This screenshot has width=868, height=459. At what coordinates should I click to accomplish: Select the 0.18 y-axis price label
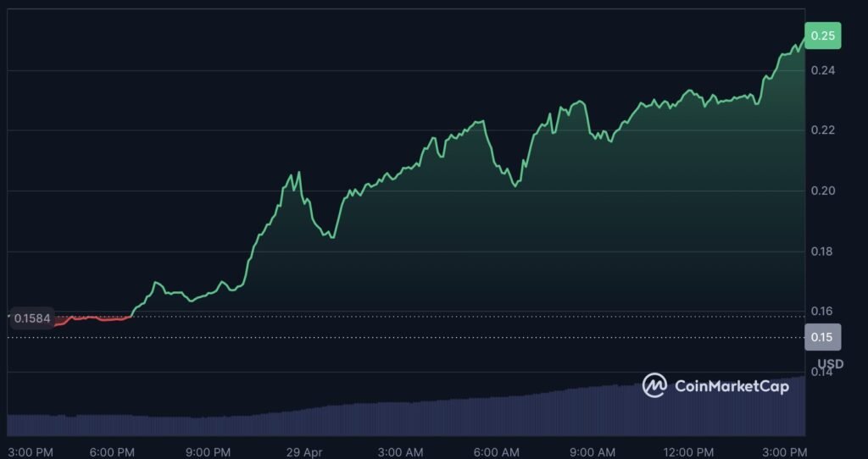822,252
